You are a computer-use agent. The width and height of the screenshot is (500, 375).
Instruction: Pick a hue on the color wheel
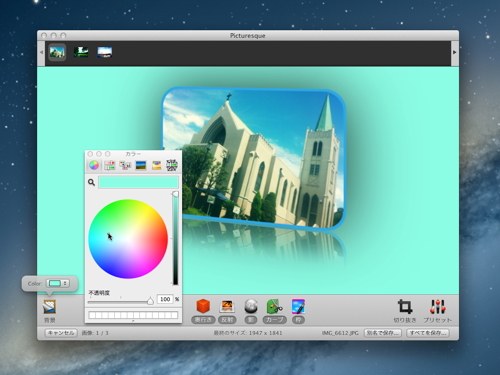[128, 239]
